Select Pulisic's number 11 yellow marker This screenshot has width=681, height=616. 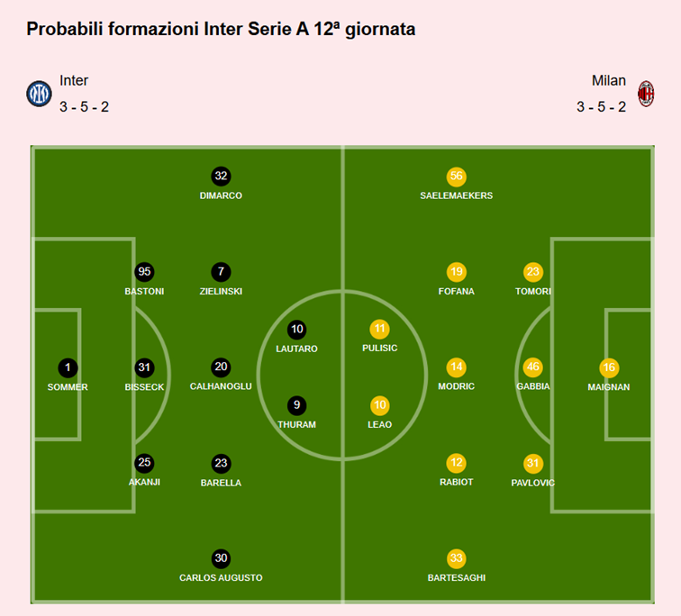point(379,329)
